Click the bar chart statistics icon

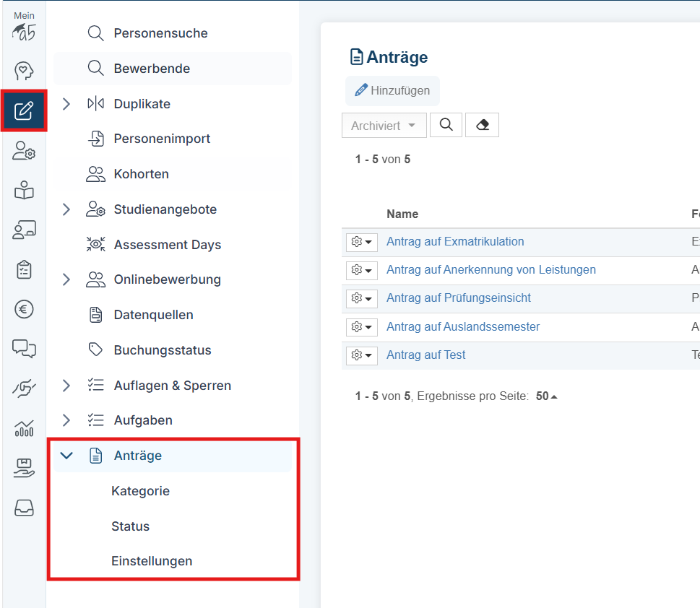pos(24,429)
